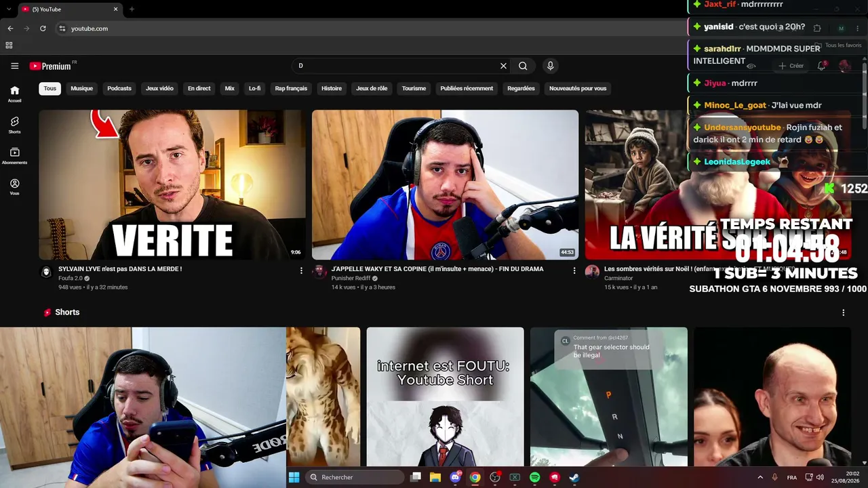Filter by Rap français
This screenshot has width=868, height=488.
[x=291, y=88]
